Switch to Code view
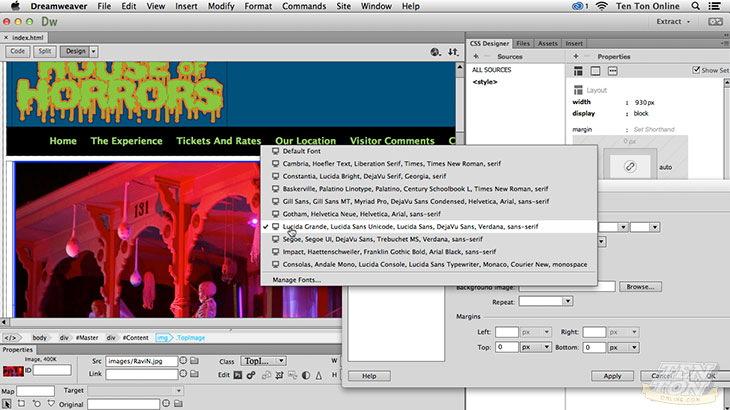This screenshot has height=410, width=730. click(18, 51)
